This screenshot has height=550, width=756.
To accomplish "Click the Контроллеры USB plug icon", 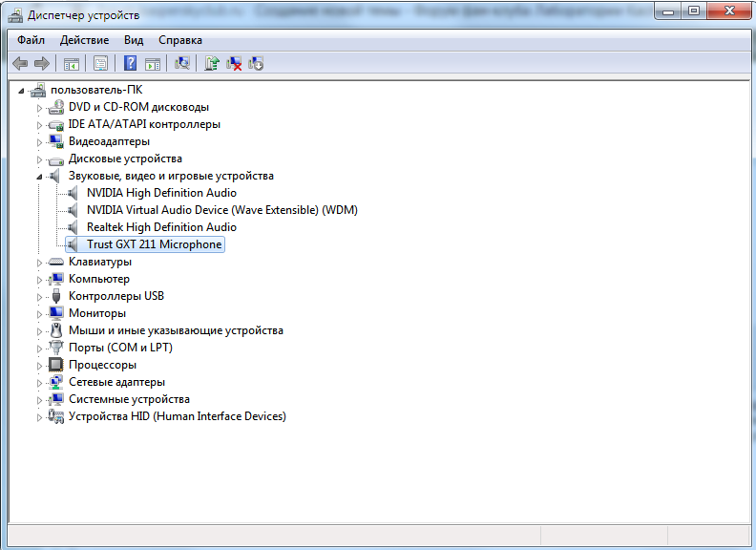I will [x=56, y=296].
